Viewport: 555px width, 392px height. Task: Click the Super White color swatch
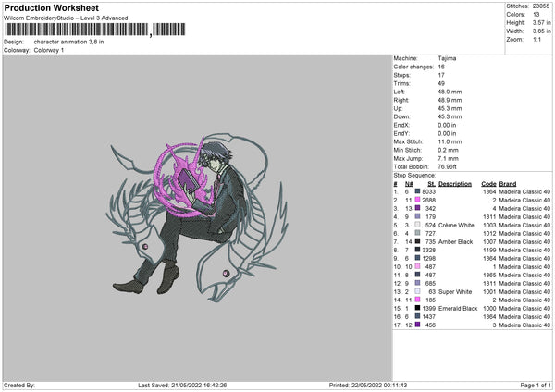(x=418, y=291)
